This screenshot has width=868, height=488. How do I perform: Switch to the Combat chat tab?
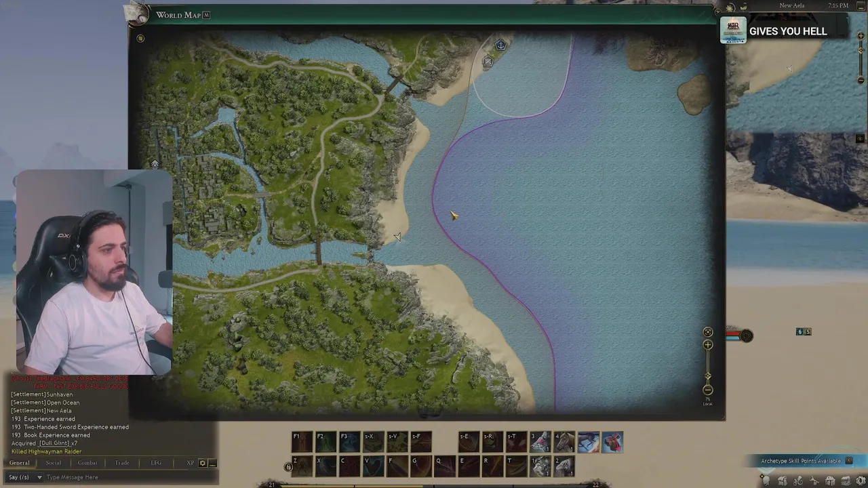pyautogui.click(x=87, y=463)
